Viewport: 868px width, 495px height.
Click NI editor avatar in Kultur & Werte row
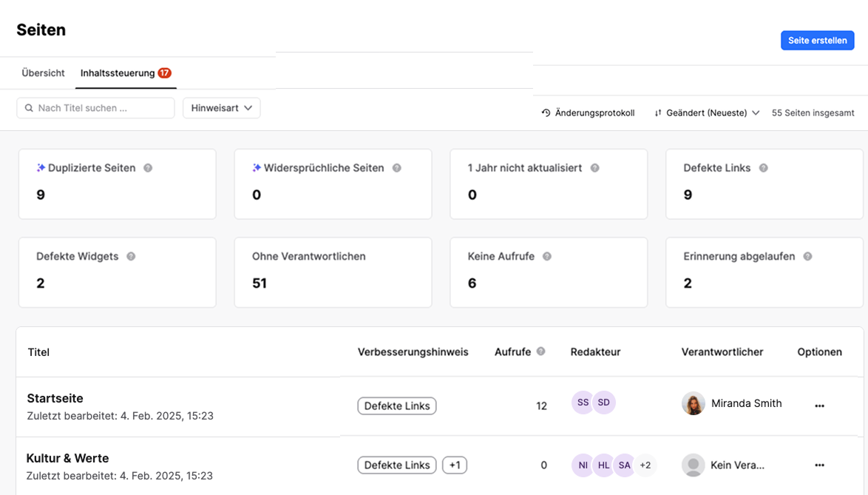tap(583, 465)
